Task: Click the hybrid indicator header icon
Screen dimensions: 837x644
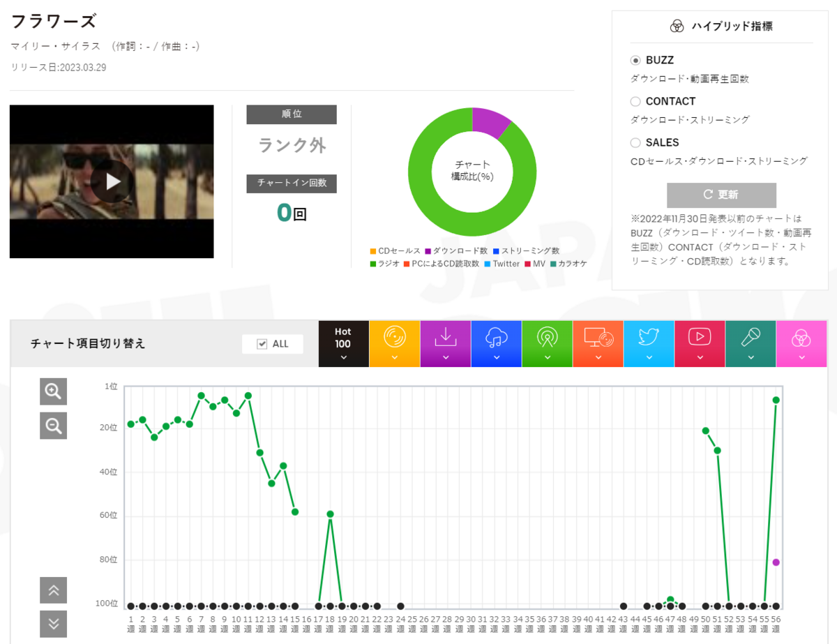Action: (x=677, y=27)
